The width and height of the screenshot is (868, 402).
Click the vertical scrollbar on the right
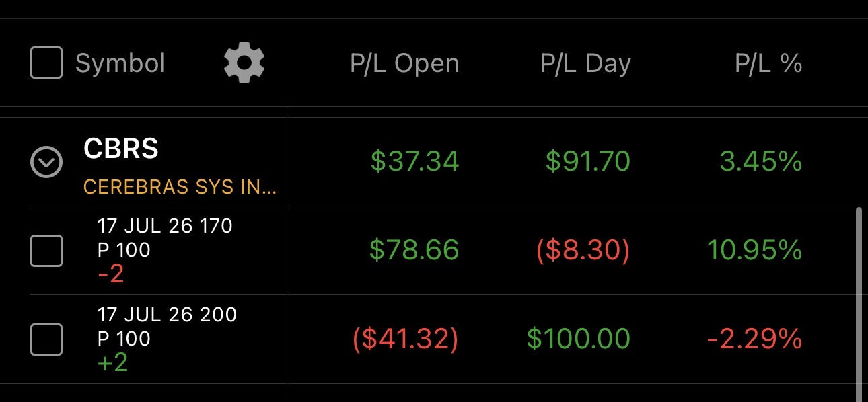click(858, 303)
